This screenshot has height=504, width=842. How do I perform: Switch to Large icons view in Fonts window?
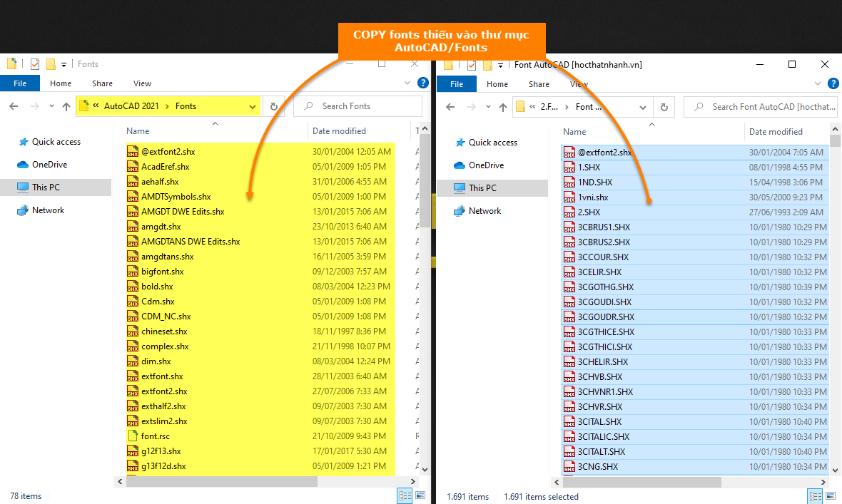click(420, 495)
